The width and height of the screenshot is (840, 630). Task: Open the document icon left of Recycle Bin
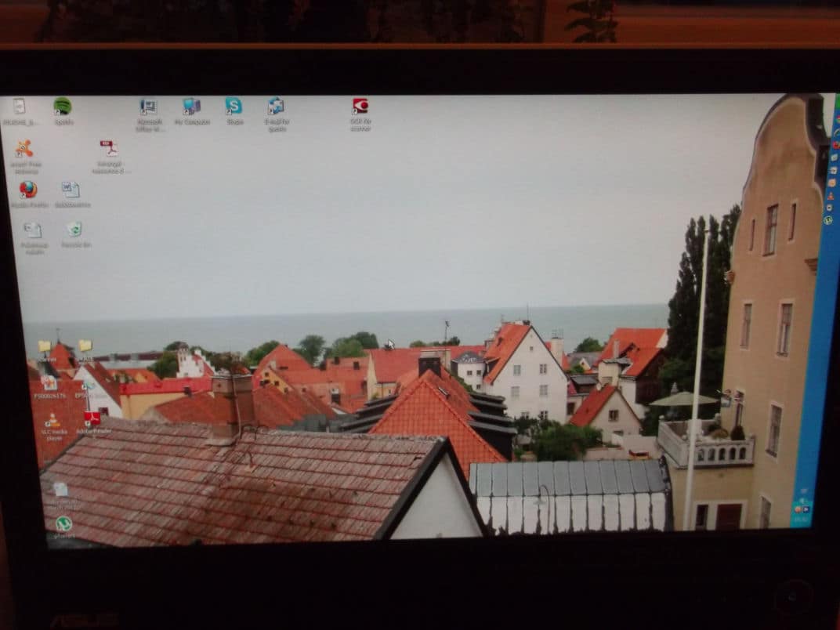[33, 230]
